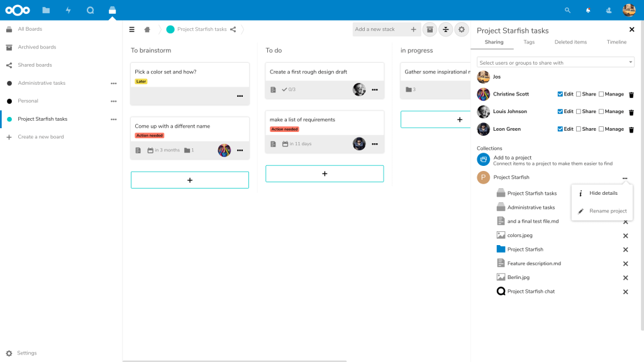
Task: Enable Manage permission for Leon Green
Action: click(601, 129)
